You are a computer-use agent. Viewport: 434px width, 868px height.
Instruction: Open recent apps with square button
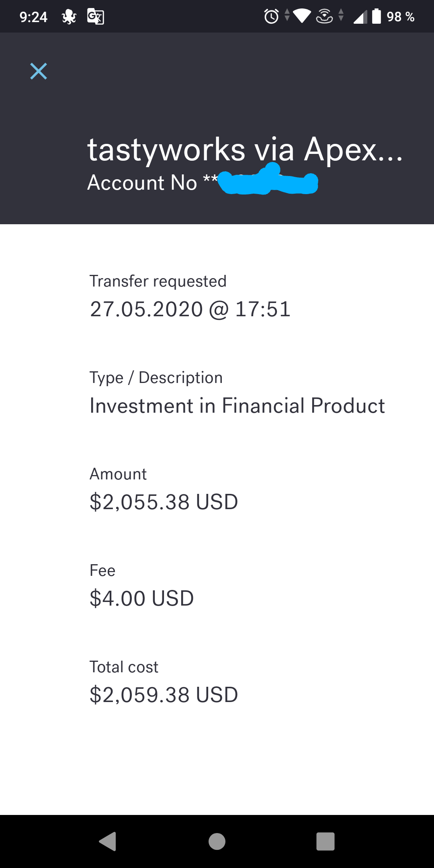pyautogui.click(x=325, y=841)
